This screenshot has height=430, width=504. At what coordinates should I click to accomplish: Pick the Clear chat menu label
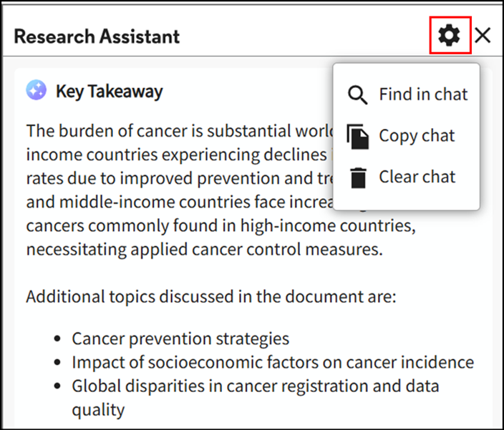pyautogui.click(x=417, y=177)
